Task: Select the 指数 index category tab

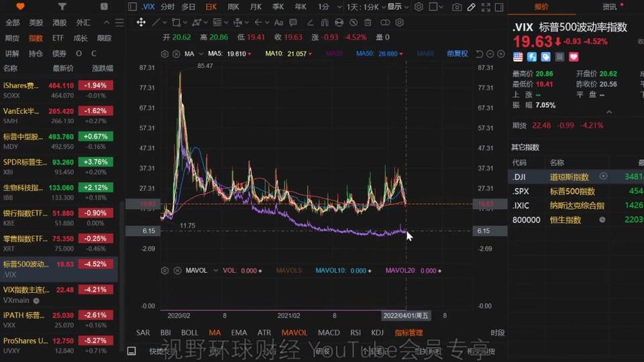Action: tap(36, 38)
